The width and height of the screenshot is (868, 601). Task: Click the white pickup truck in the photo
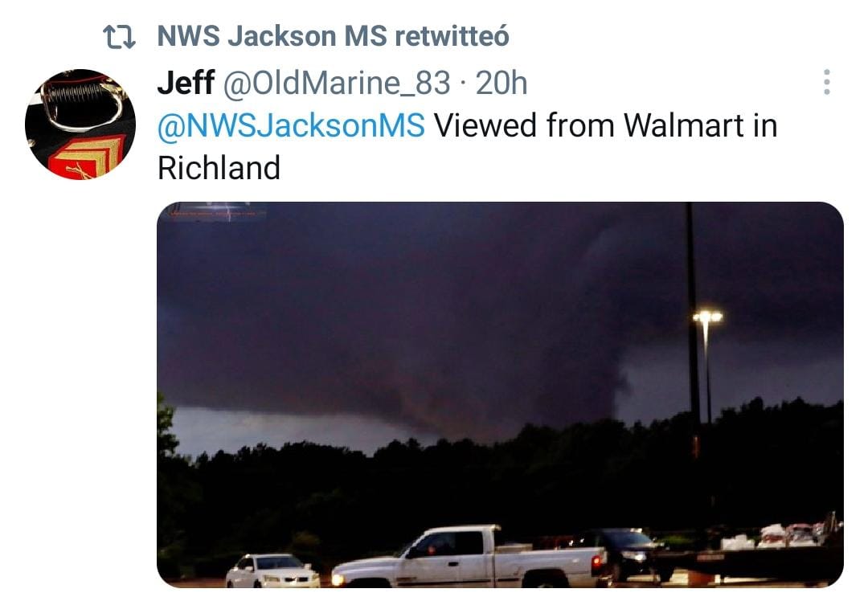click(470, 558)
